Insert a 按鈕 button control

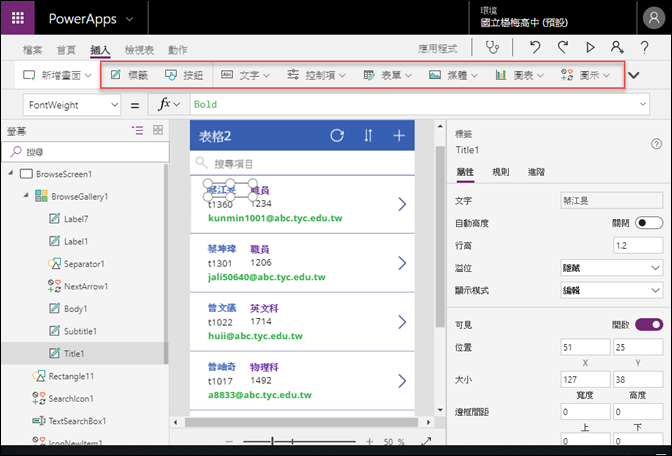184,75
